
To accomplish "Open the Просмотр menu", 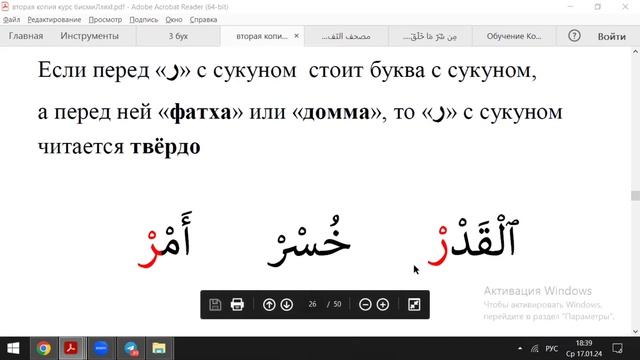I will click(105, 20).
